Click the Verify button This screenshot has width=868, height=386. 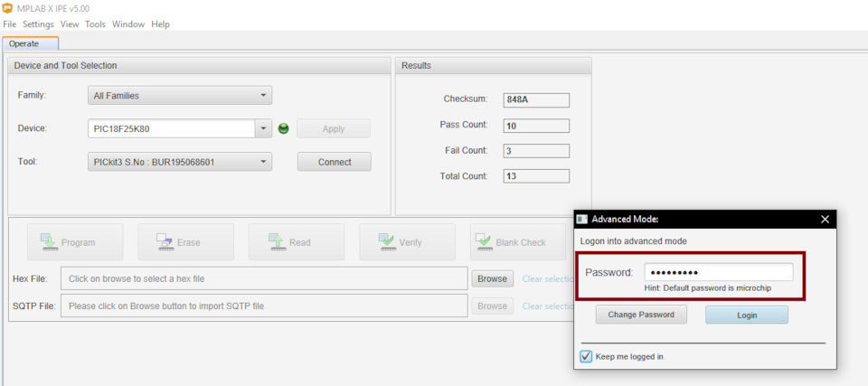coord(408,242)
